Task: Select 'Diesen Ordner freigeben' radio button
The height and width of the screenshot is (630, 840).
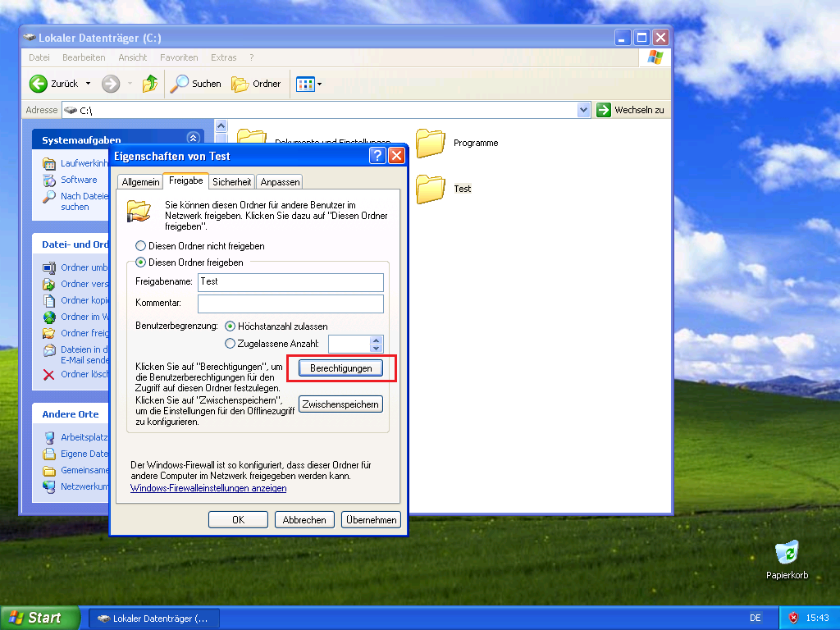Action: click(x=140, y=262)
